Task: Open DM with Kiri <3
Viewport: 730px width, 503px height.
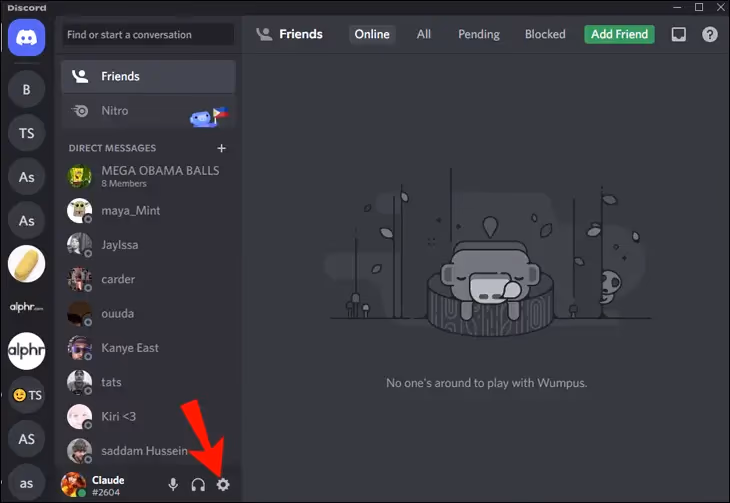Action: (148, 416)
